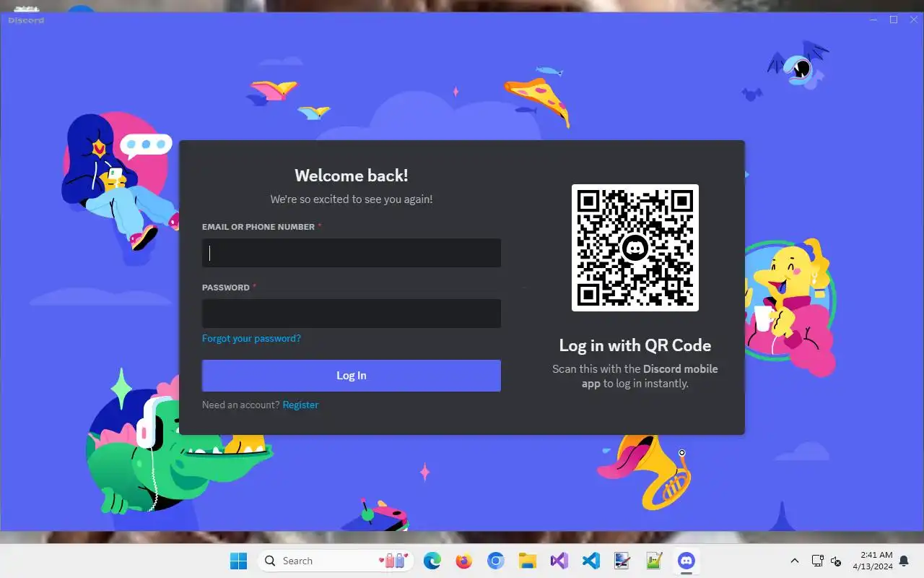The height and width of the screenshot is (578, 924).
Task: Minimize the Discord window
Action: [x=873, y=20]
